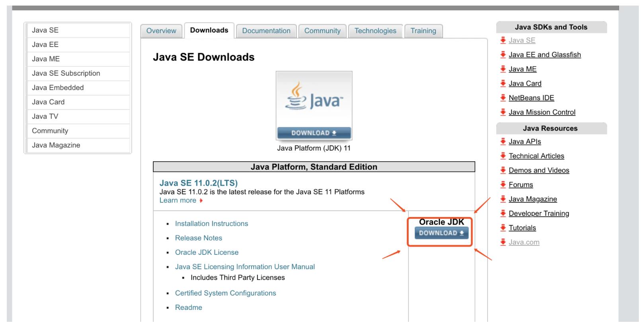Open Java ME link under SDKs and Tools
Screen dimensions: 644x329
523,69
